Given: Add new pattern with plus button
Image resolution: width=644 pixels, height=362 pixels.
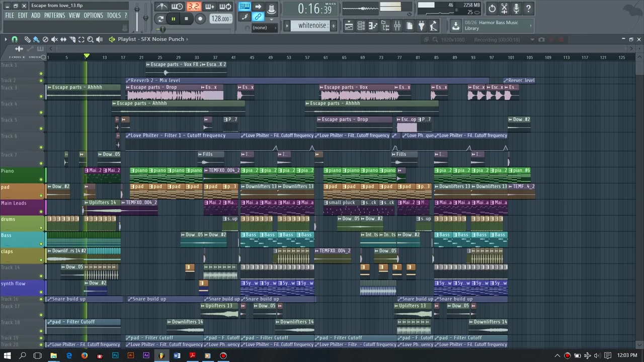Looking at the screenshot, I should pos(333,26).
